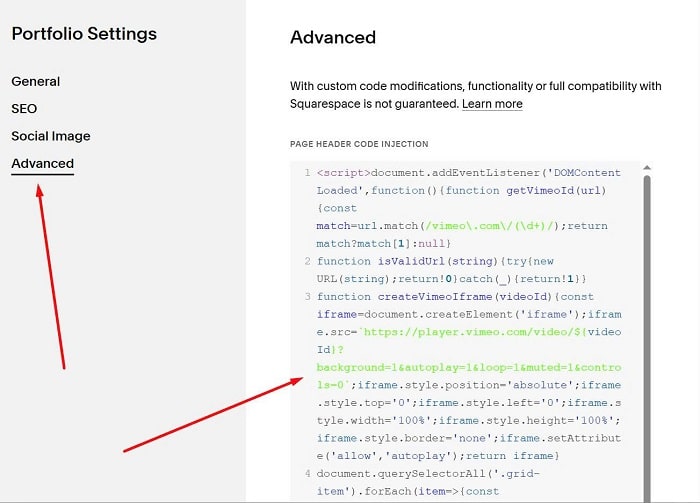
Task: Click the Portfolio Settings heading
Action: tap(84, 34)
